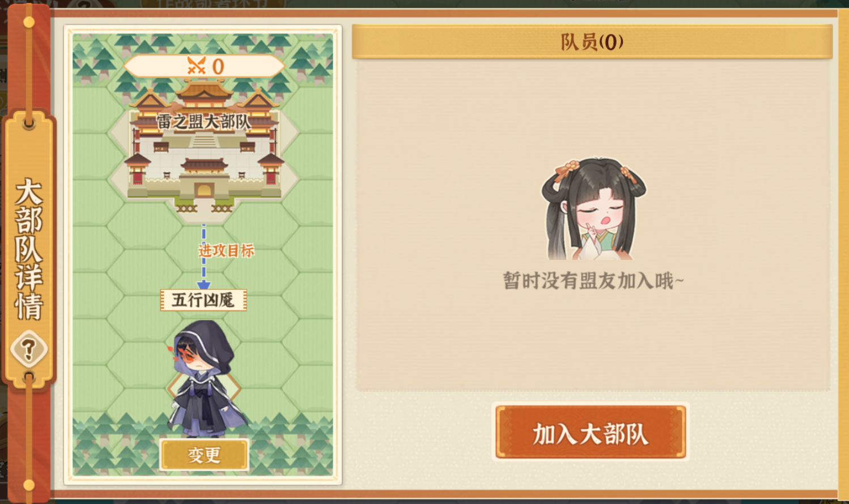Viewport: 849px width, 504px height.
Task: Click the blue dashed arrow head
Action: (203, 285)
